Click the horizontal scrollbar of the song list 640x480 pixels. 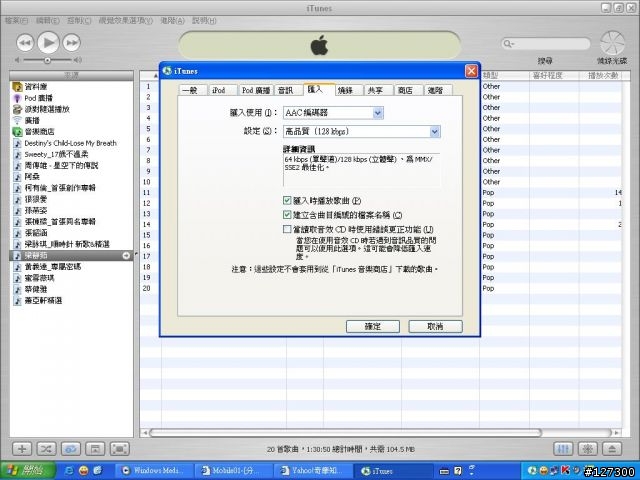(345, 432)
